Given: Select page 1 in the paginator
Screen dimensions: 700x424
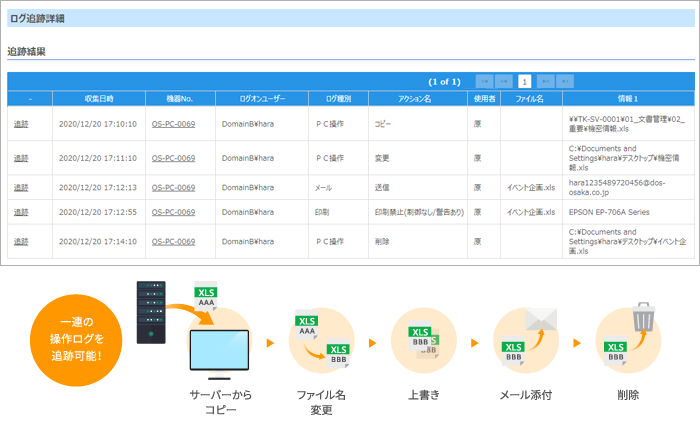Looking at the screenshot, I should coord(525,81).
